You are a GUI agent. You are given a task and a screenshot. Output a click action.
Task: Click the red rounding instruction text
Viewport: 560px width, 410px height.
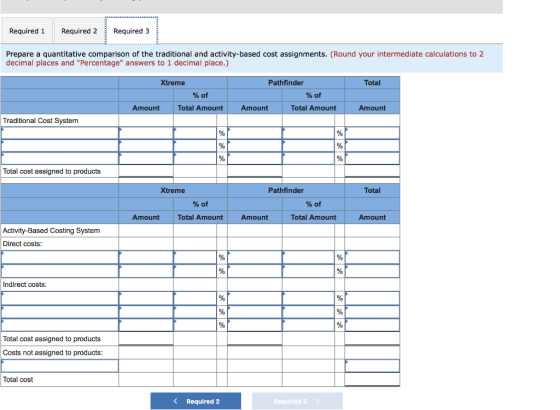(245, 59)
